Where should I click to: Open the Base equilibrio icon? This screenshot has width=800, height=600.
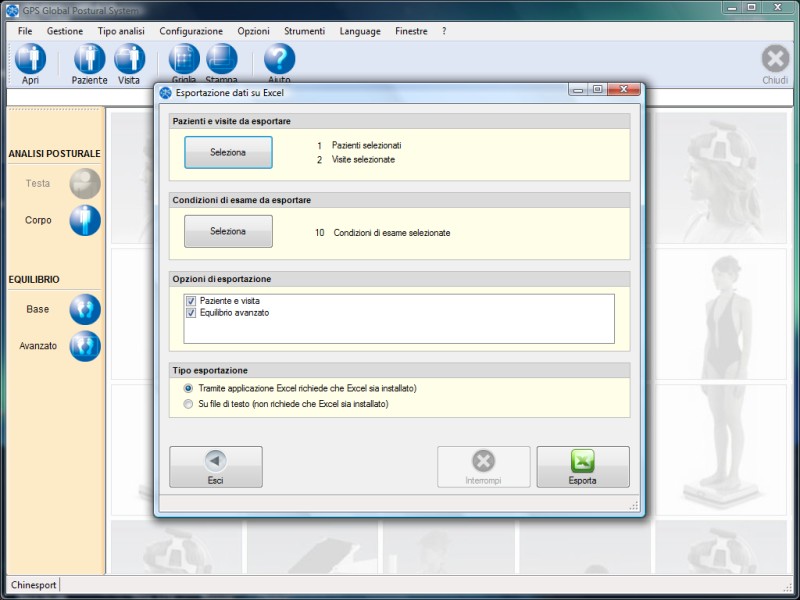coord(85,309)
